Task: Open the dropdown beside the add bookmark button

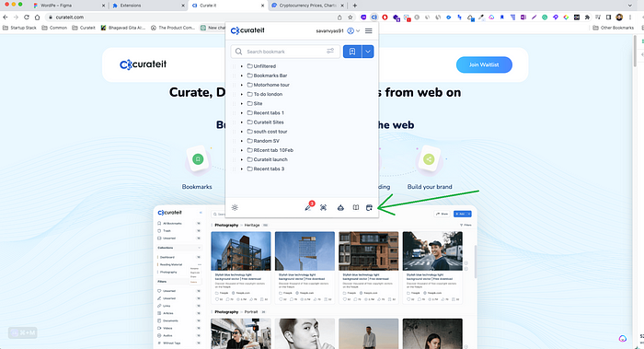Action: [368, 52]
